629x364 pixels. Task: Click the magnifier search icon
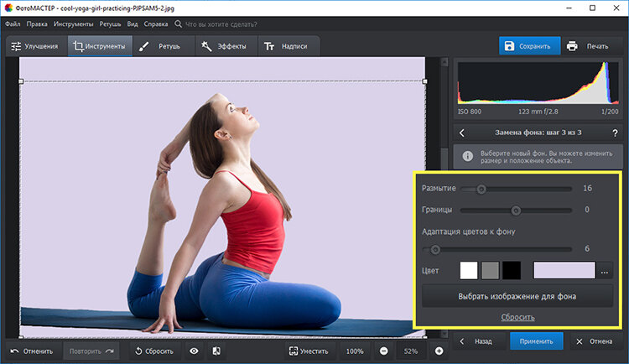tap(178, 24)
